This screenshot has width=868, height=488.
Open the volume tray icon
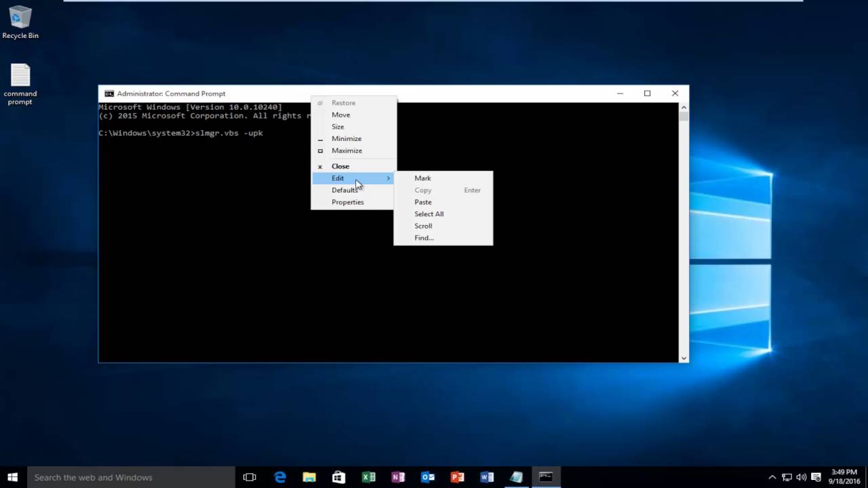[801, 477]
